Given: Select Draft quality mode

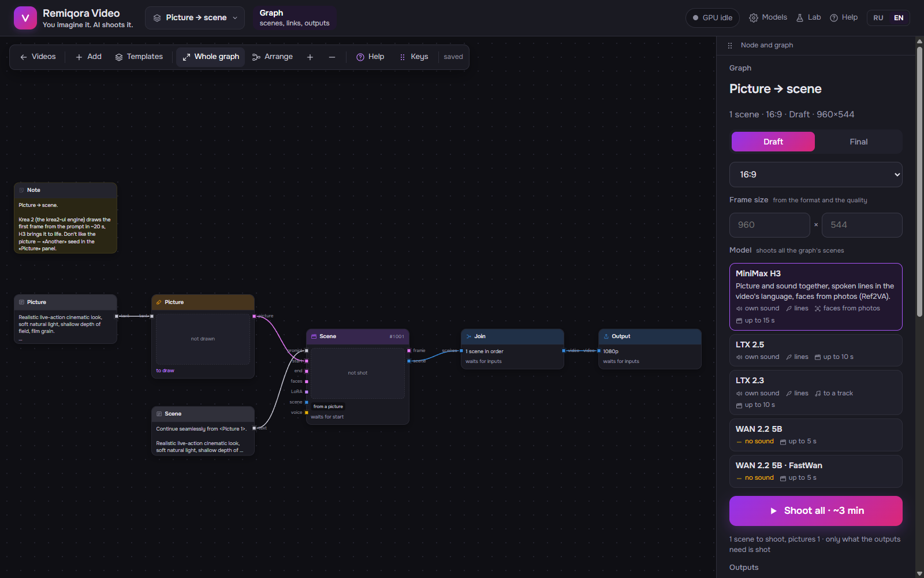Looking at the screenshot, I should 773,142.
